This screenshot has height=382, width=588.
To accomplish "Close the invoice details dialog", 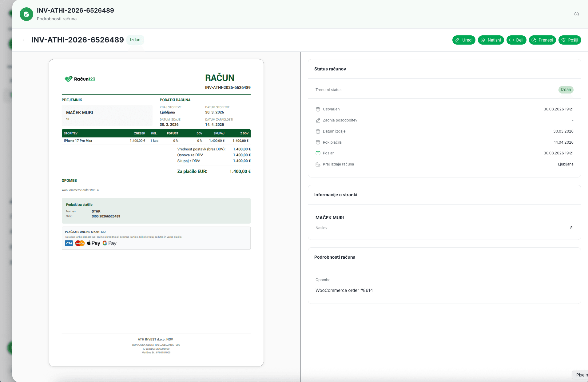I will pyautogui.click(x=576, y=14).
